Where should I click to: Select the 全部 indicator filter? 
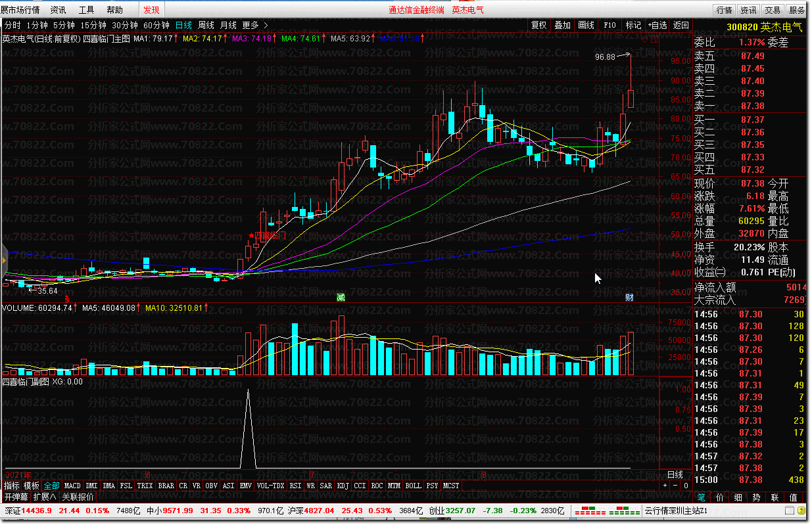pyautogui.click(x=51, y=486)
